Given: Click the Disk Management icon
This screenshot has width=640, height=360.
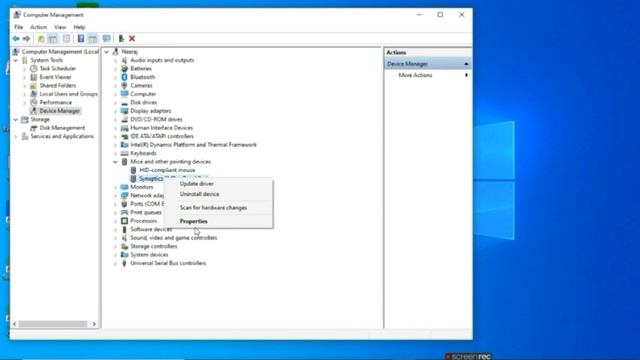Looking at the screenshot, I should 34,128.
